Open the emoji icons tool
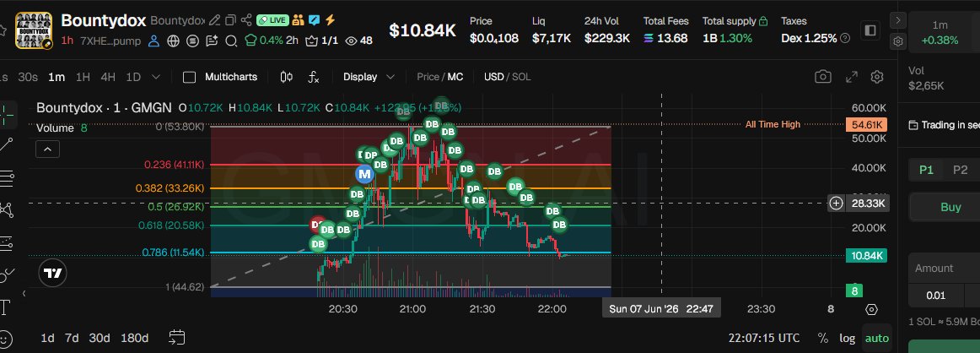The image size is (980, 353). pos(5,339)
